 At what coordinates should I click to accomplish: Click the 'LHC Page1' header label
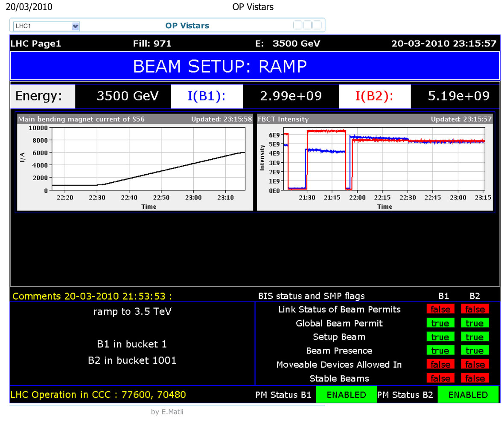tap(36, 44)
